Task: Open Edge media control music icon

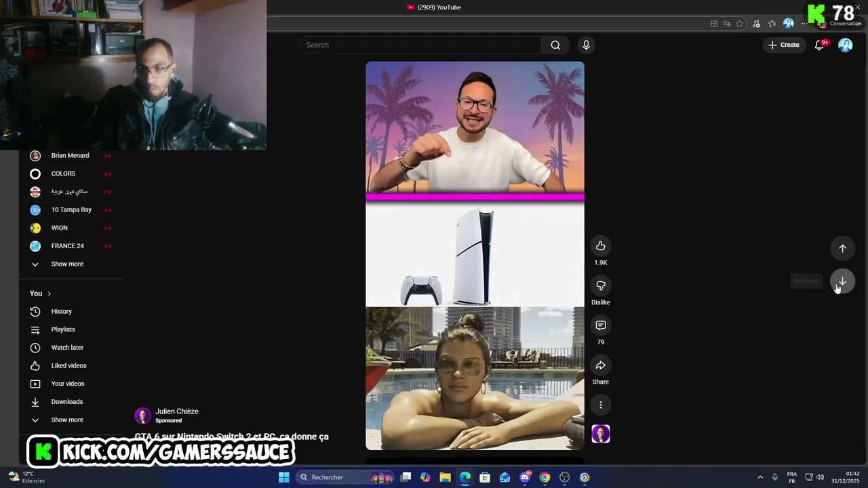Action: click(x=756, y=24)
